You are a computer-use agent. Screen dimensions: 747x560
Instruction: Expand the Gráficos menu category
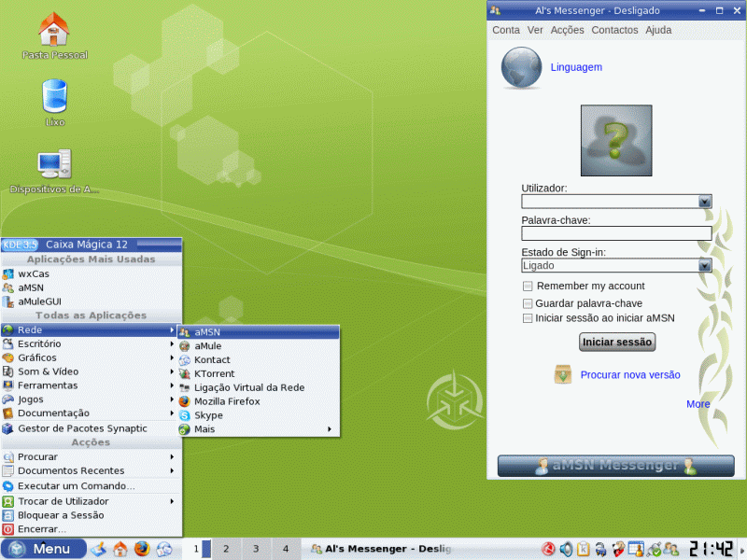(x=92, y=357)
